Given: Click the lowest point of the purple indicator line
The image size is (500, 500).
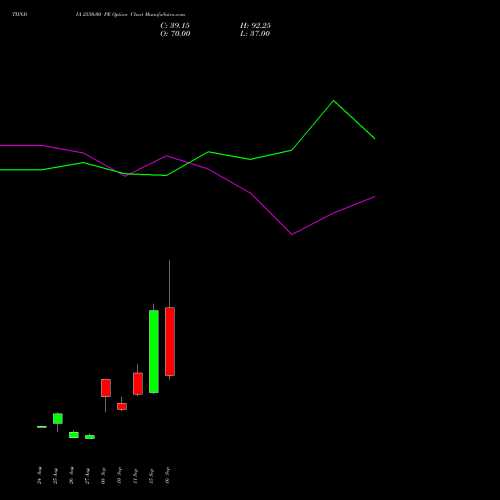Looking at the screenshot, I should 292,234.
